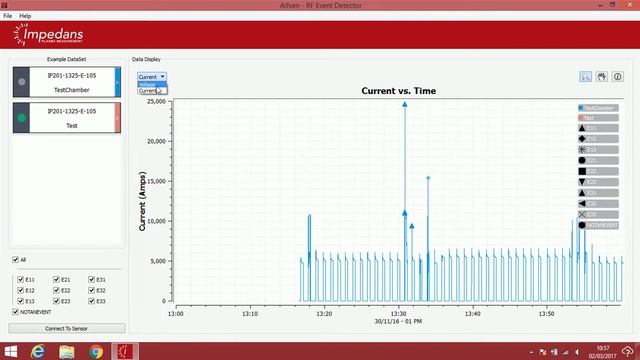Image resolution: width=640 pixels, height=360 pixels.
Task: Click the E13 asterisk legend entry
Action: [598, 150]
